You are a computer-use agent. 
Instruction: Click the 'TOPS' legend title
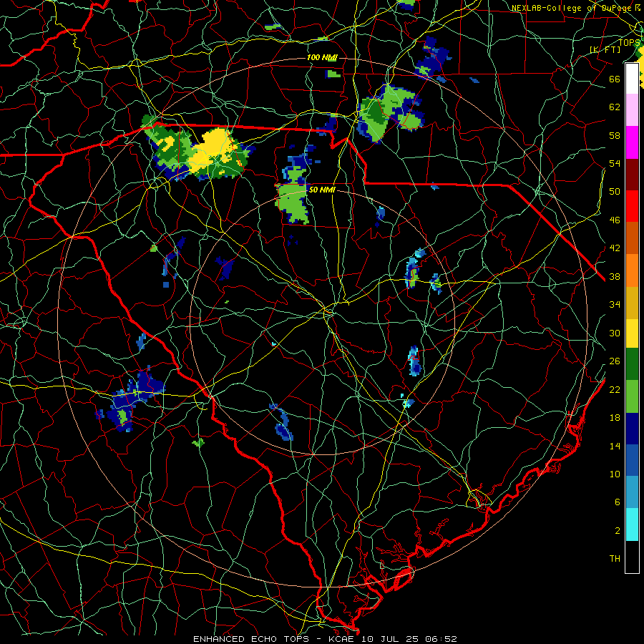[x=629, y=42]
